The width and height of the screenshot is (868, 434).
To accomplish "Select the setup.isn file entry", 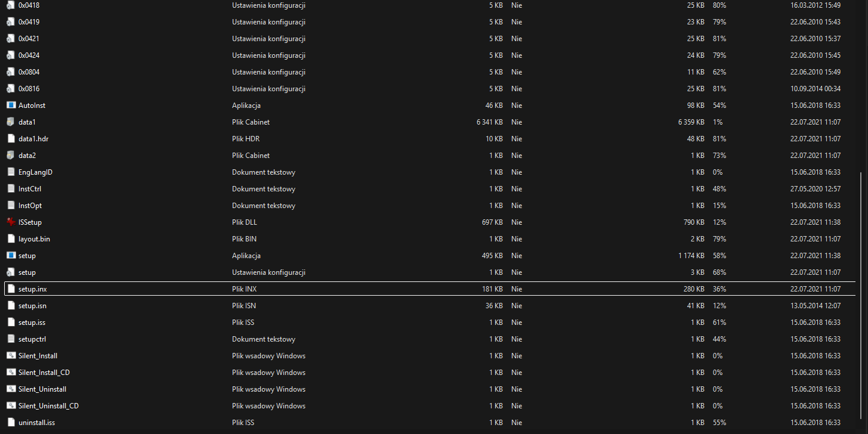I will [32, 305].
